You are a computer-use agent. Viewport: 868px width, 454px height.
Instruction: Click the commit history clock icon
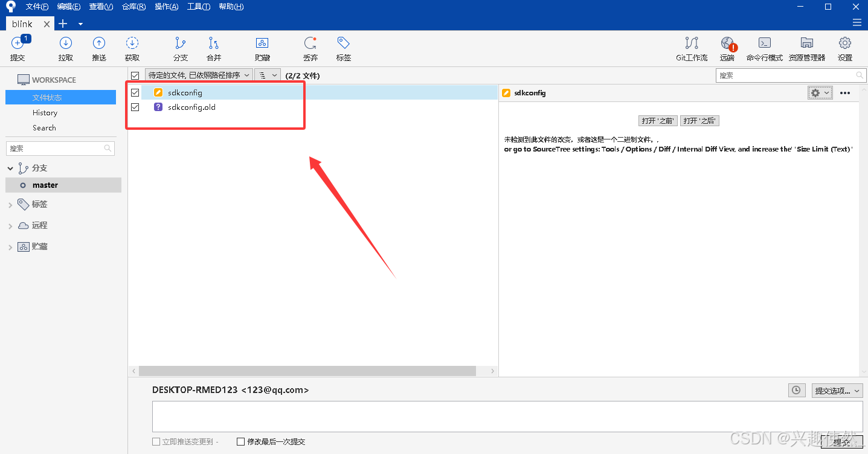point(797,391)
